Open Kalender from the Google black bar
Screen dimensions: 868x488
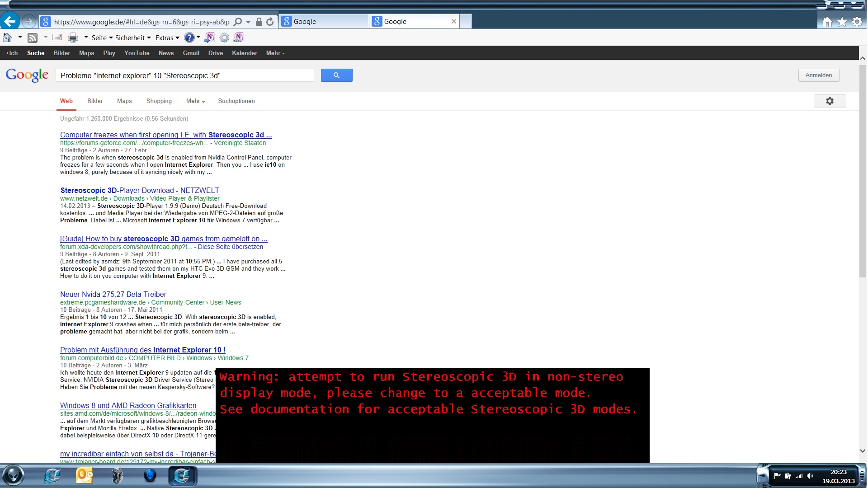(244, 53)
